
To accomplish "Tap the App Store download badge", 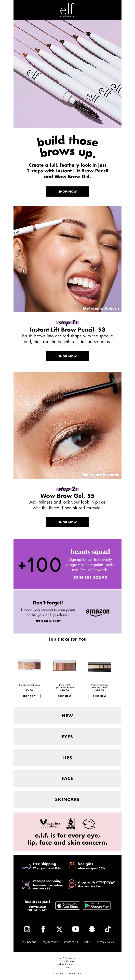I will 67,905.
